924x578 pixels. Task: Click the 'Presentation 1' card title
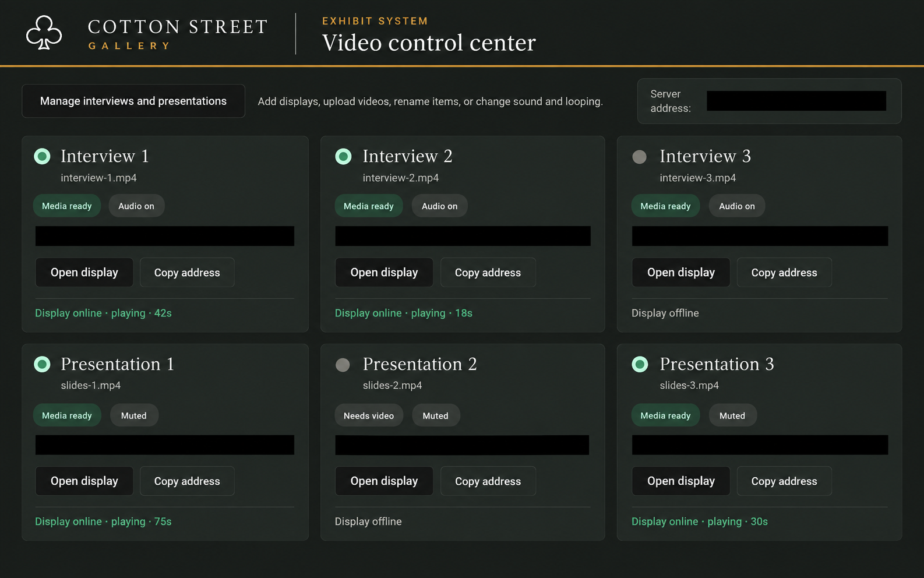(x=117, y=364)
